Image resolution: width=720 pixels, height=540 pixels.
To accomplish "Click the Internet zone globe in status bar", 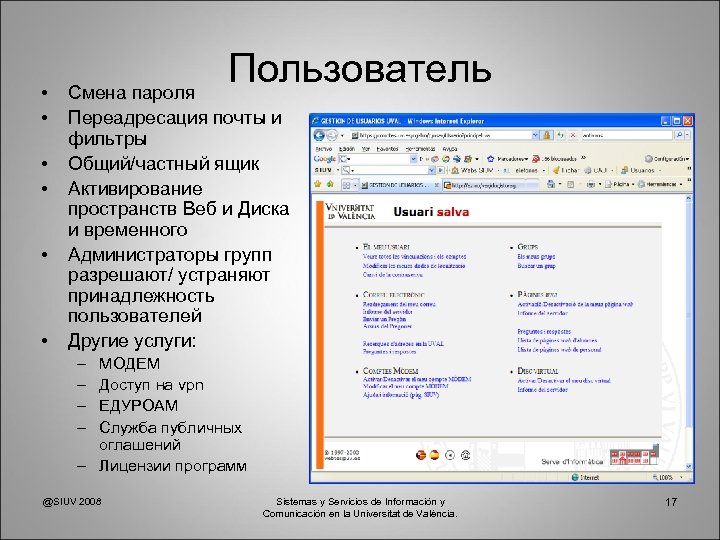I will pos(574,478).
